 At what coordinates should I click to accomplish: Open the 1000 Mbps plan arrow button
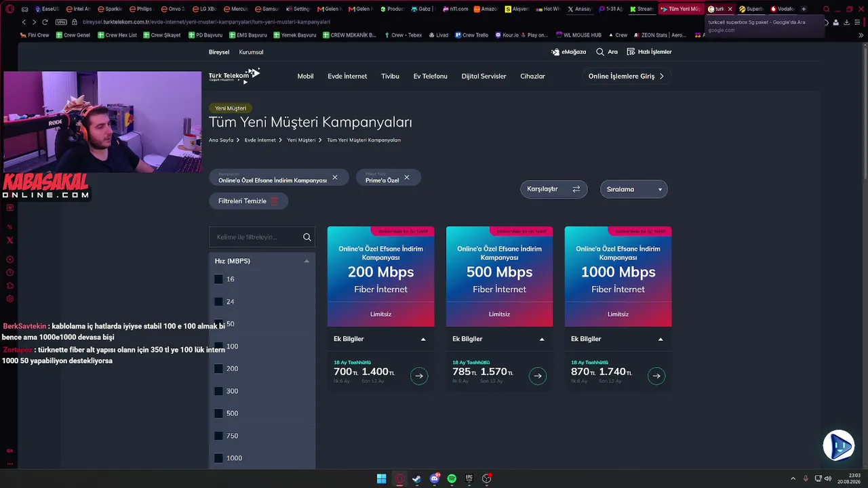tap(656, 375)
